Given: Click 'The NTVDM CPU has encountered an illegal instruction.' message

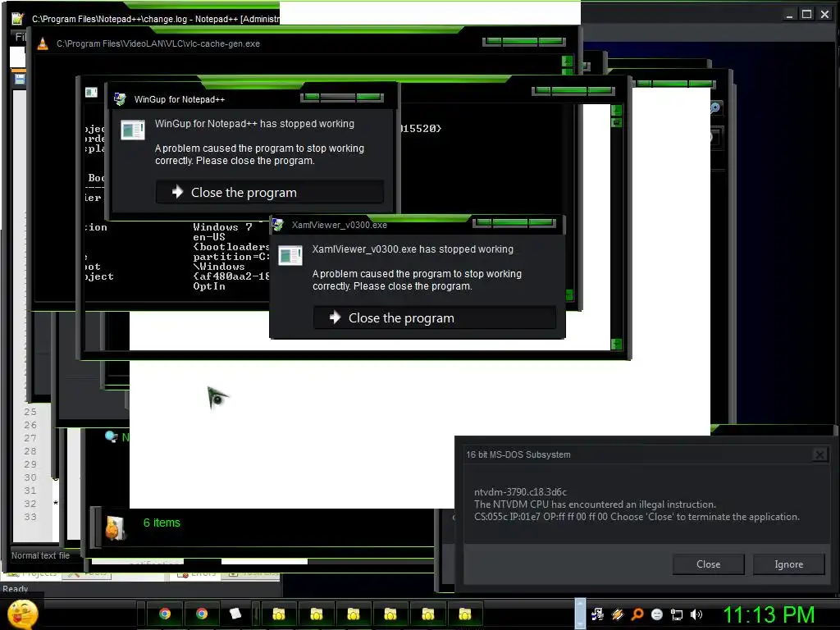Looking at the screenshot, I should (x=595, y=504).
